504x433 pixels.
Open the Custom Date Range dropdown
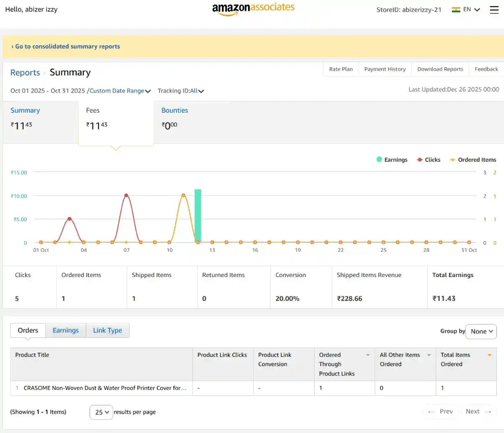(x=121, y=90)
